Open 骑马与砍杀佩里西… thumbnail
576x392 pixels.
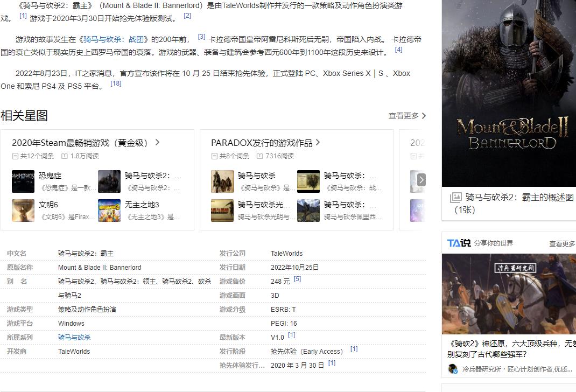coord(308,211)
